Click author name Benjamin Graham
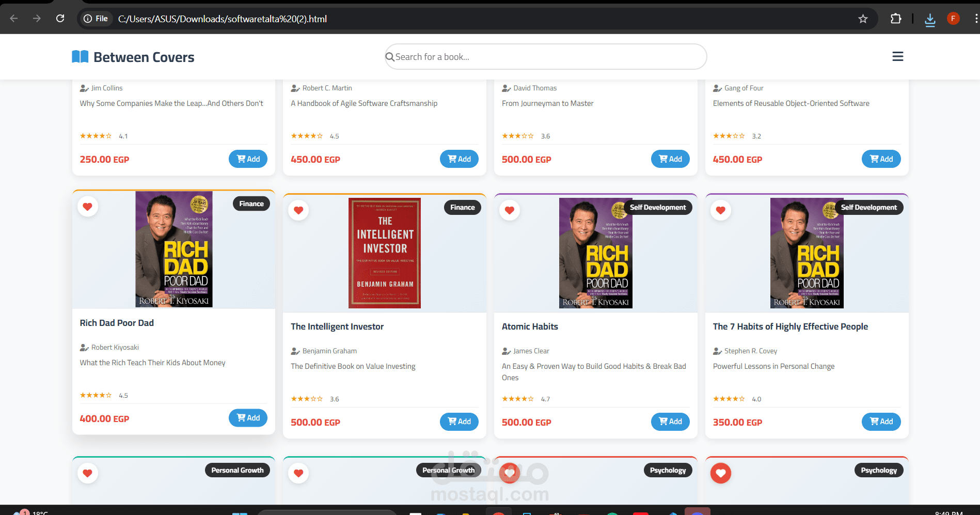This screenshot has width=980, height=515. [329, 351]
